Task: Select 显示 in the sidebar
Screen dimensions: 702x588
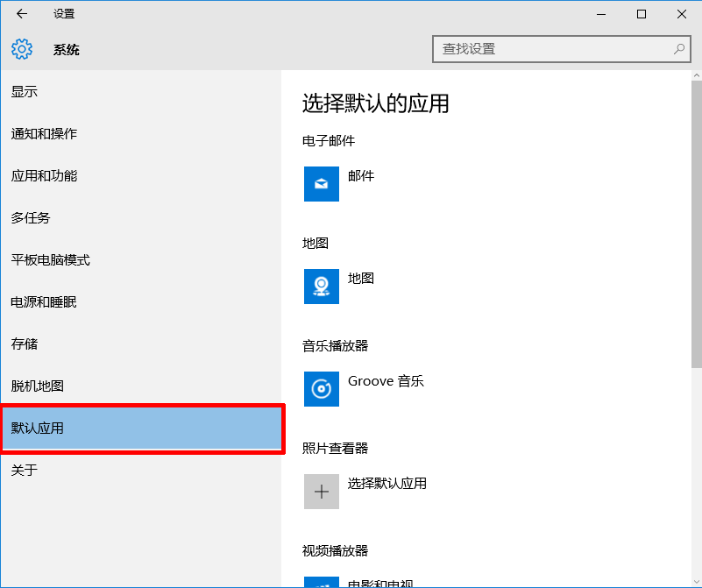Action: tap(24, 91)
